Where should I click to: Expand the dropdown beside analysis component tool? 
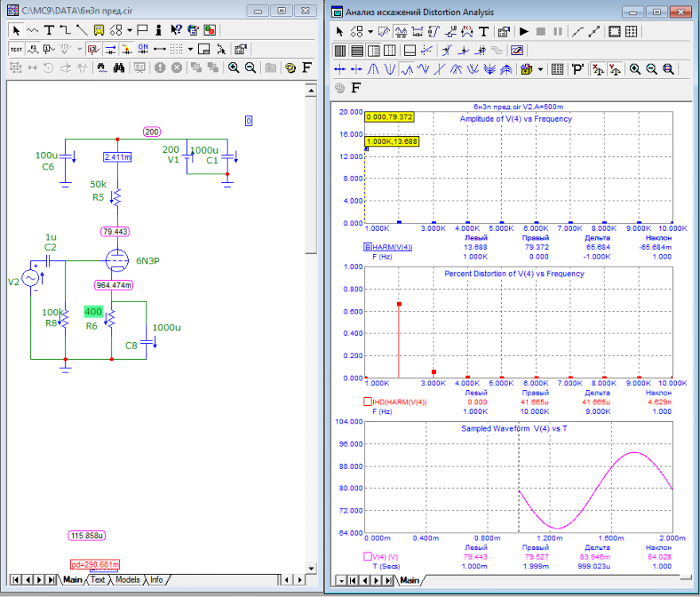(x=372, y=32)
